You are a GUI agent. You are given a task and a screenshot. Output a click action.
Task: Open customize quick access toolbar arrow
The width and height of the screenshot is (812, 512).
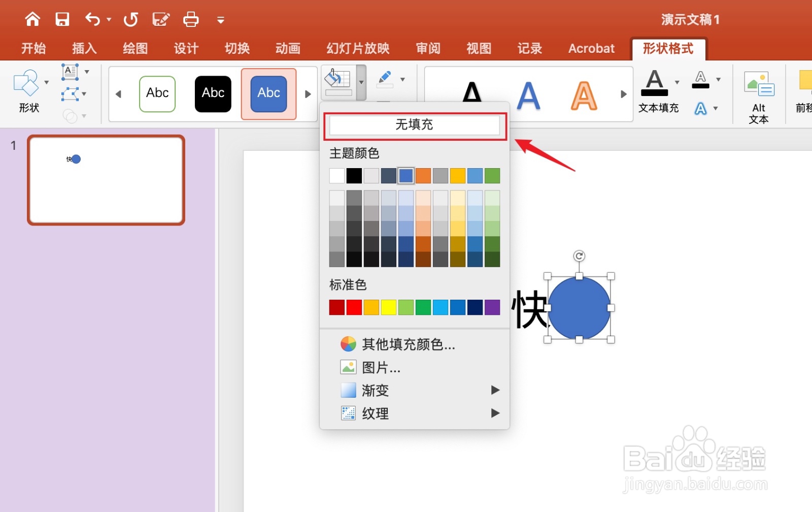point(221,20)
